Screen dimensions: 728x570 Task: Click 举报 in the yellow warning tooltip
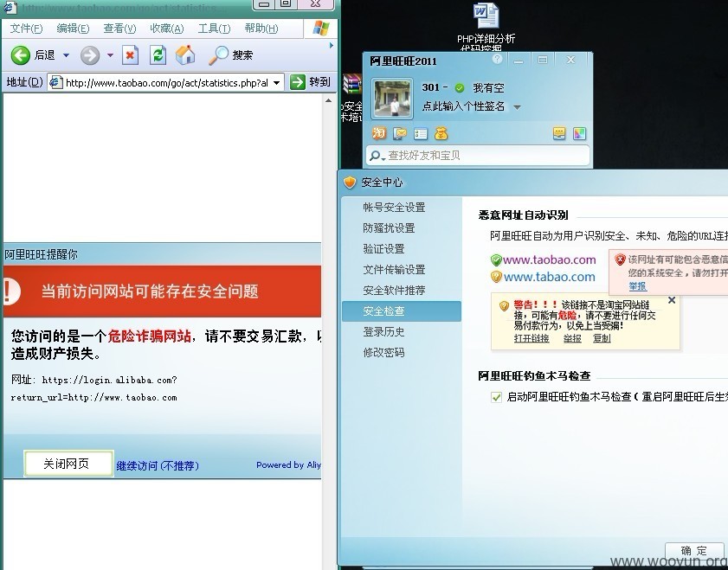tap(572, 338)
